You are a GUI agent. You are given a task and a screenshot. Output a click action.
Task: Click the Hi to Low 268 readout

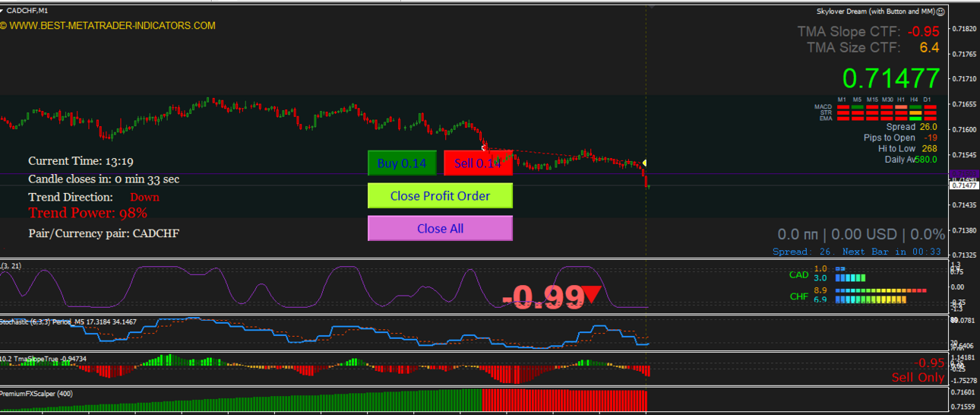point(908,148)
